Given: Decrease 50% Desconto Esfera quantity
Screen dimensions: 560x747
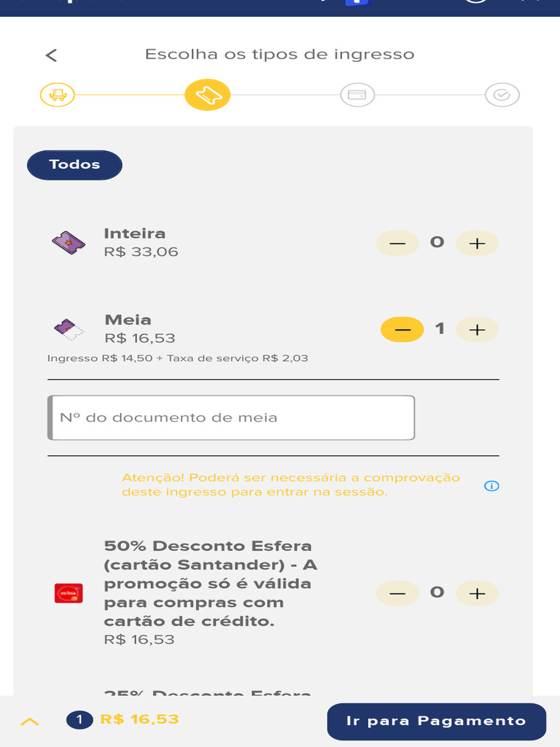Looking at the screenshot, I should 397,593.
